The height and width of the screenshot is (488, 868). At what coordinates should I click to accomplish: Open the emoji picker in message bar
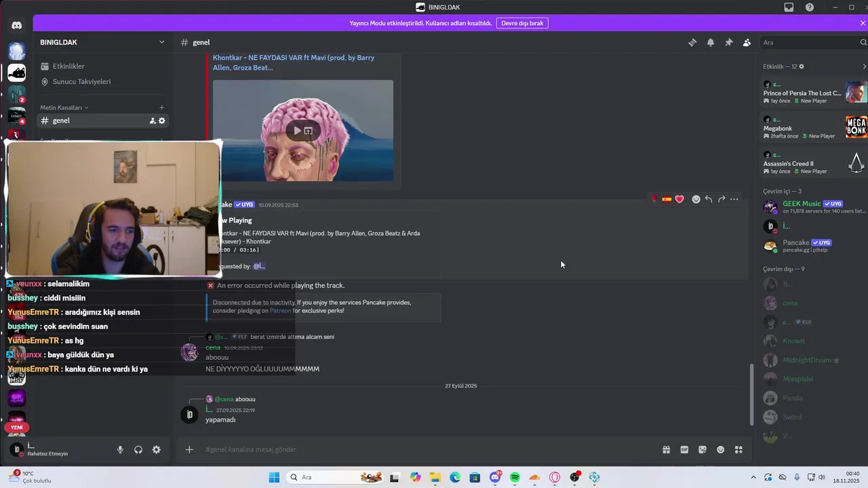click(x=721, y=449)
